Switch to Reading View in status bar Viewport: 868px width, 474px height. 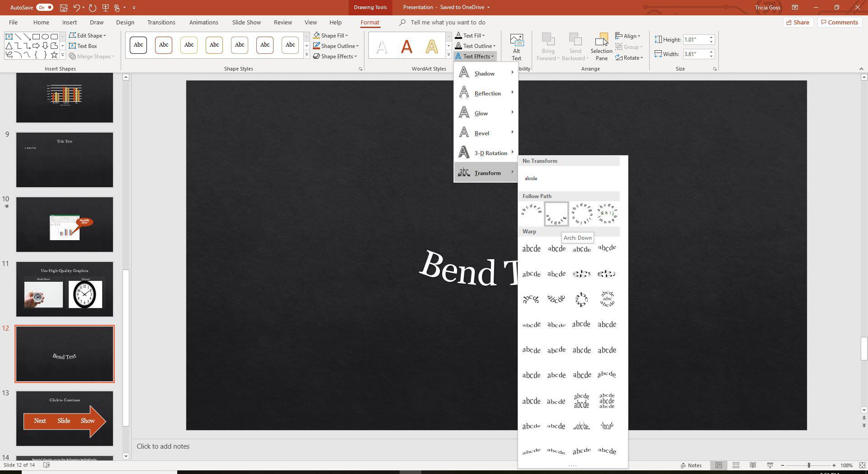(x=753, y=465)
